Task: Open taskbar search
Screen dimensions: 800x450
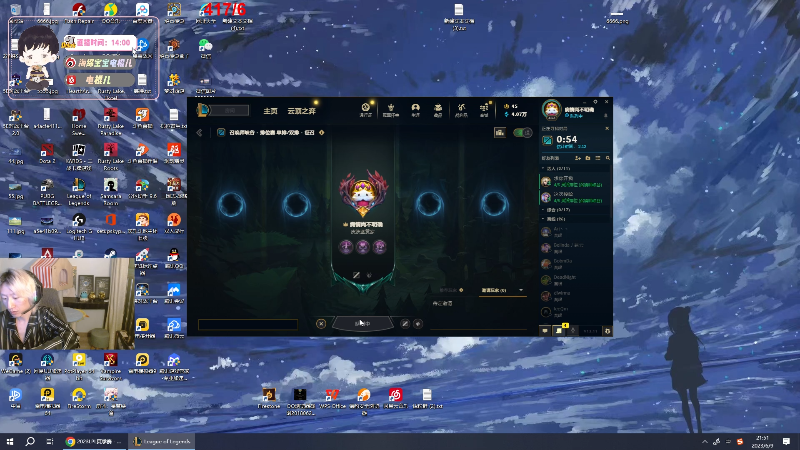Action: pyautogui.click(x=30, y=441)
